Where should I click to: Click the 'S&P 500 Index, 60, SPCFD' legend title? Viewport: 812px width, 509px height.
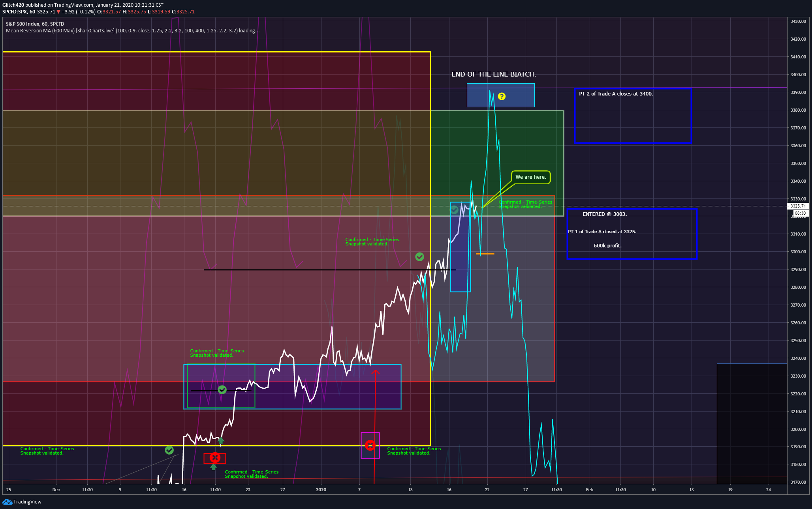[35, 24]
